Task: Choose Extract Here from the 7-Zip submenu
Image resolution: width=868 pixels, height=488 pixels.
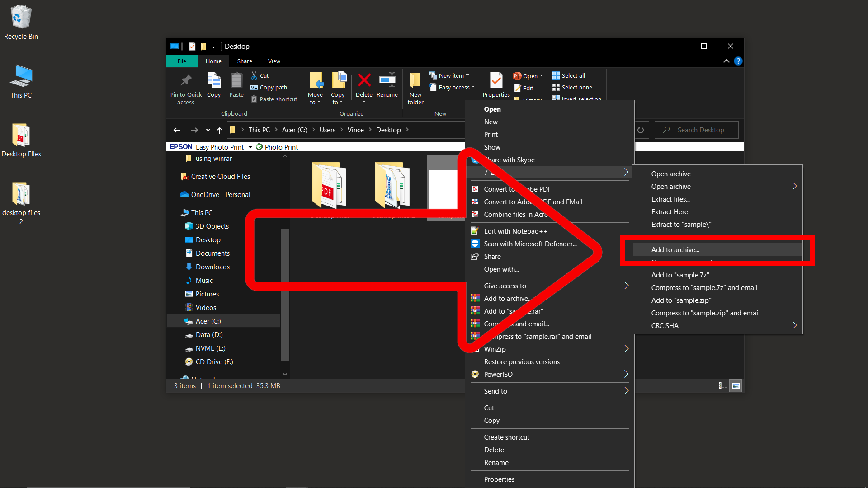Action: tap(670, 211)
